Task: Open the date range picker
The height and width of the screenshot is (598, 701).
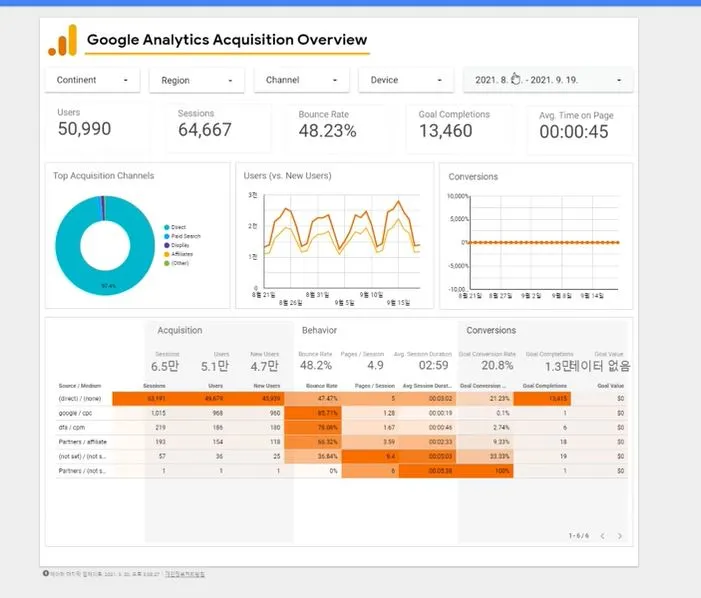Action: [x=548, y=80]
